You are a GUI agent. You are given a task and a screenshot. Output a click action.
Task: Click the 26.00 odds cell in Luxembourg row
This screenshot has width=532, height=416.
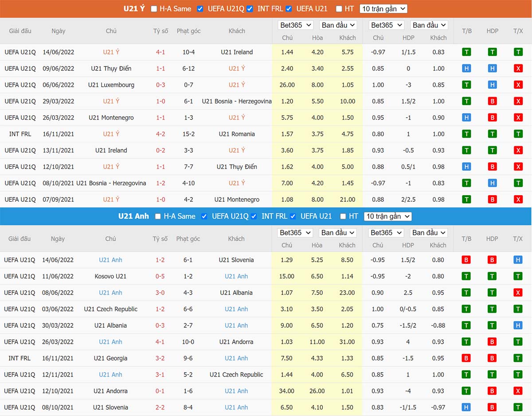[287, 85]
